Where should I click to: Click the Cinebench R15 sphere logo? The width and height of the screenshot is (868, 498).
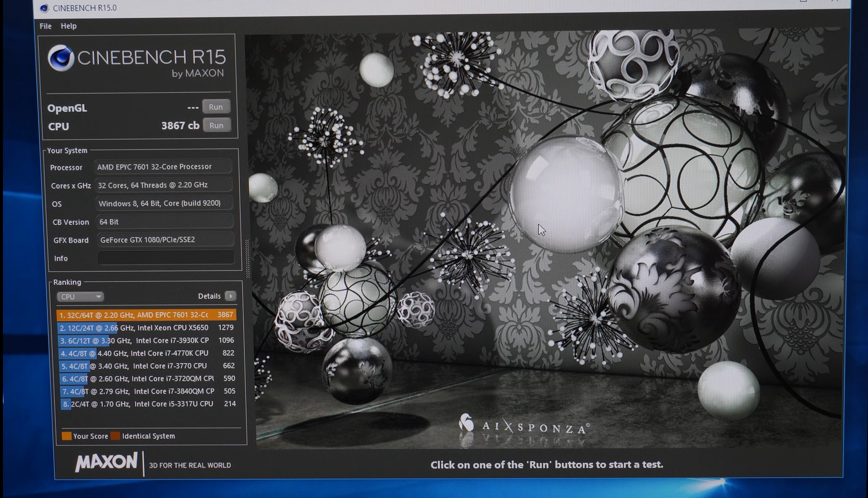click(x=61, y=58)
